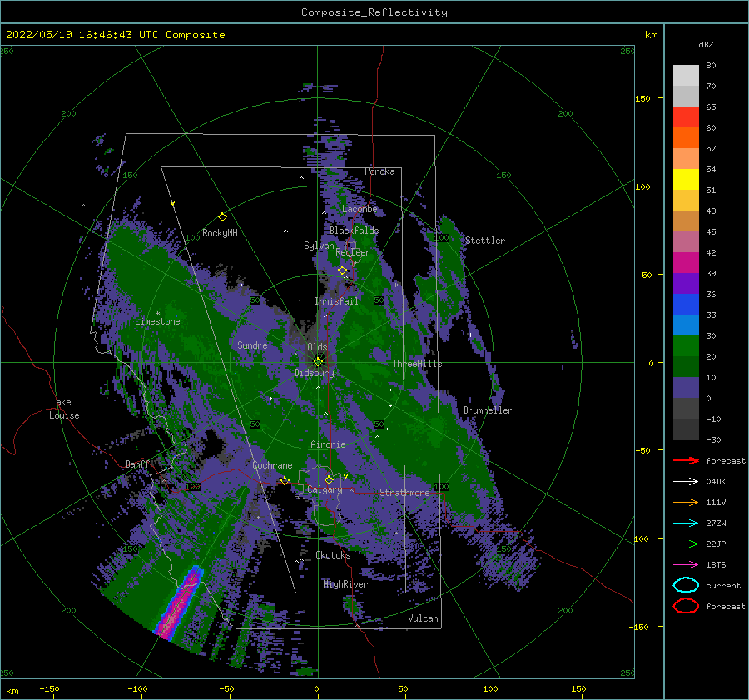Click the Okotoks label

click(333, 555)
